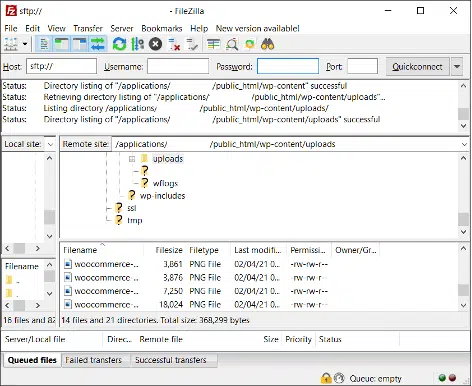Click the Quickconnect button
Viewport: 472px width, 386px height.
pyautogui.click(x=417, y=67)
